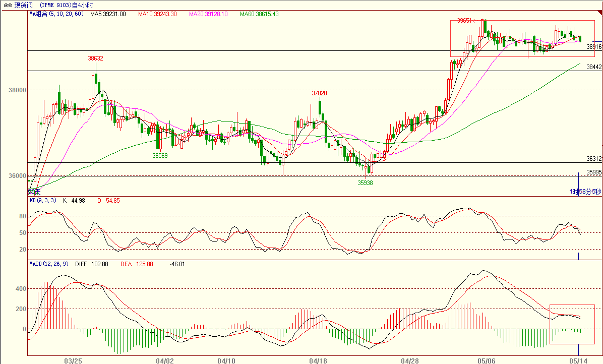The image size is (603, 364).
Task: Click the 35938 low price annotation
Action: pos(365,183)
